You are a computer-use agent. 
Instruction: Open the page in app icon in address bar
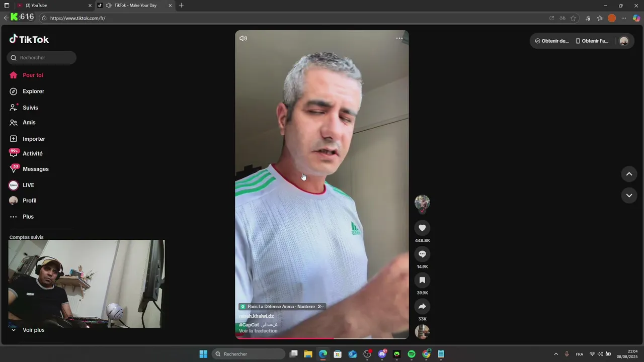[551, 18]
